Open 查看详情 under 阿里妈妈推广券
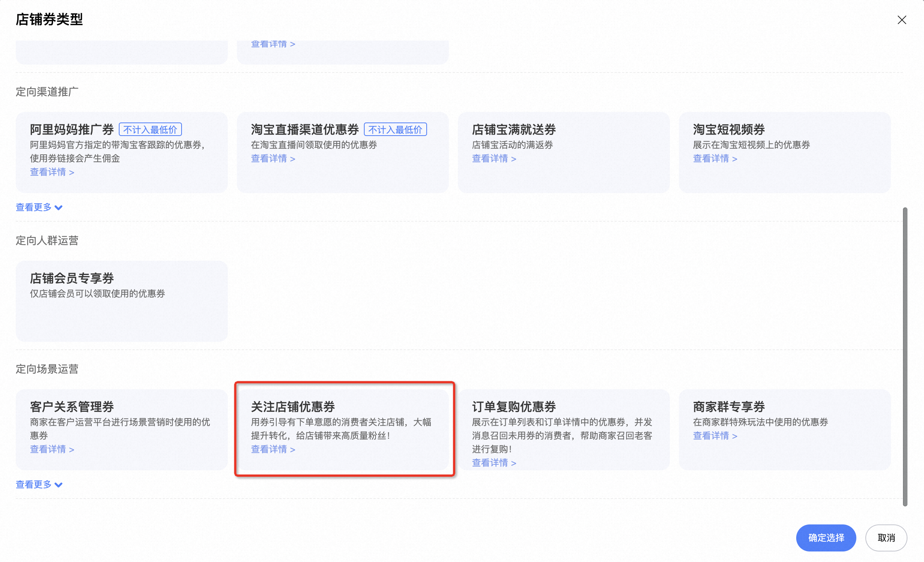Screen dimensions: 924x562 click(x=52, y=172)
